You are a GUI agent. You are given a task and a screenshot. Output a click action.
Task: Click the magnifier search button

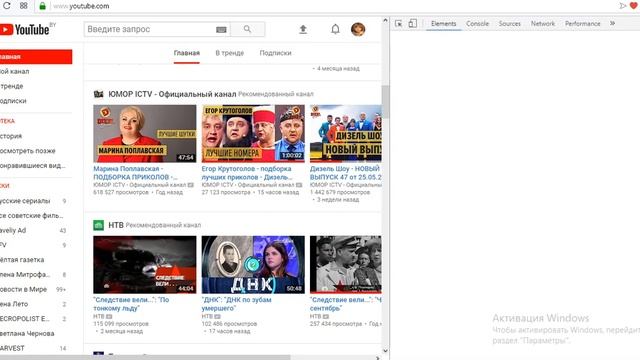(247, 29)
